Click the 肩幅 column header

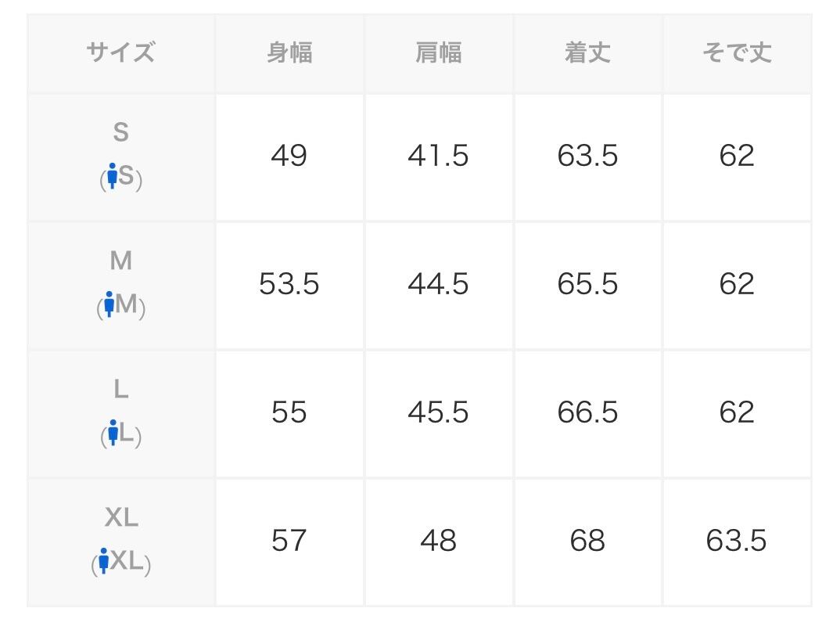point(438,53)
